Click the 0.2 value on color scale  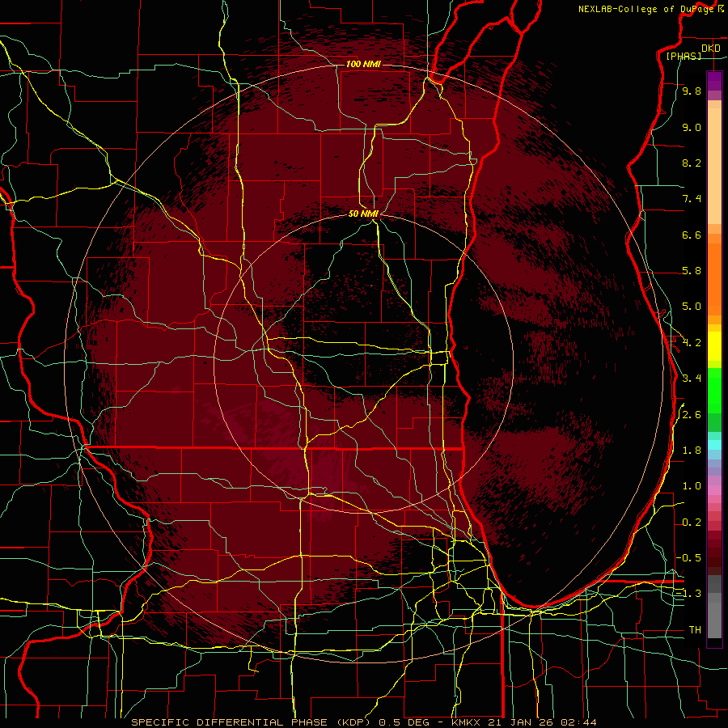click(x=692, y=523)
